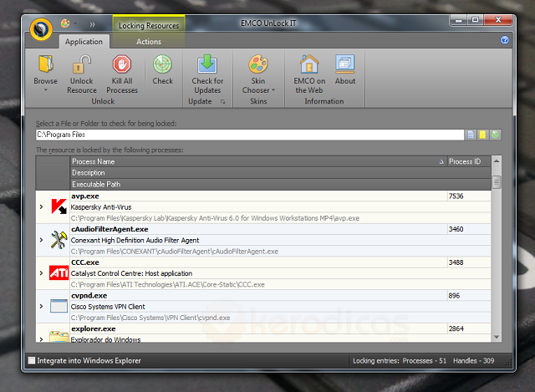
Task: Click the scroll down arrow of process list
Action: 497,337
